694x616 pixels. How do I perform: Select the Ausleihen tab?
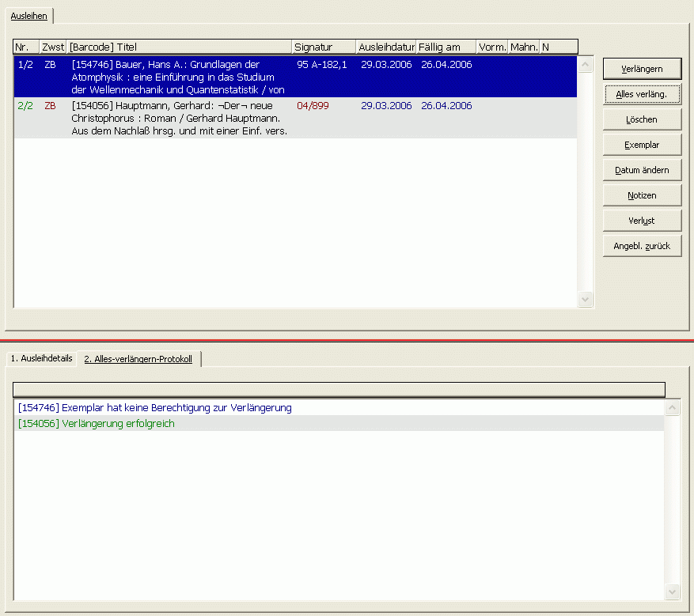[28, 16]
